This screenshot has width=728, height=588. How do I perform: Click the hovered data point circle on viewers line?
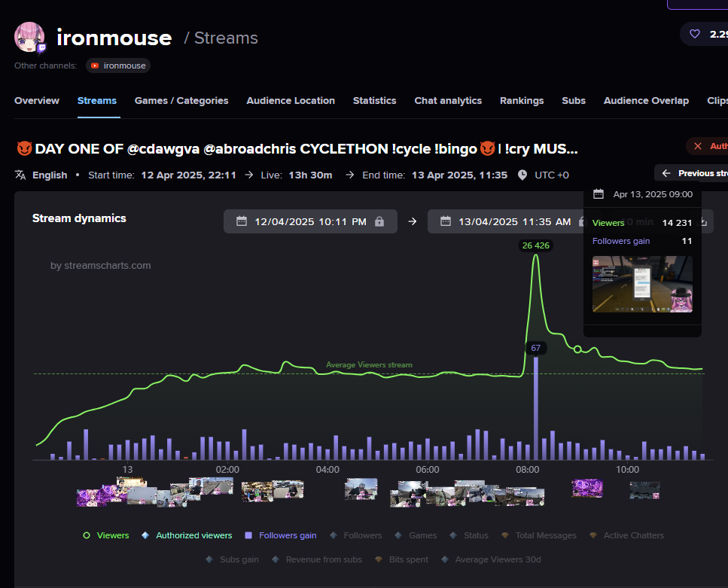577,349
